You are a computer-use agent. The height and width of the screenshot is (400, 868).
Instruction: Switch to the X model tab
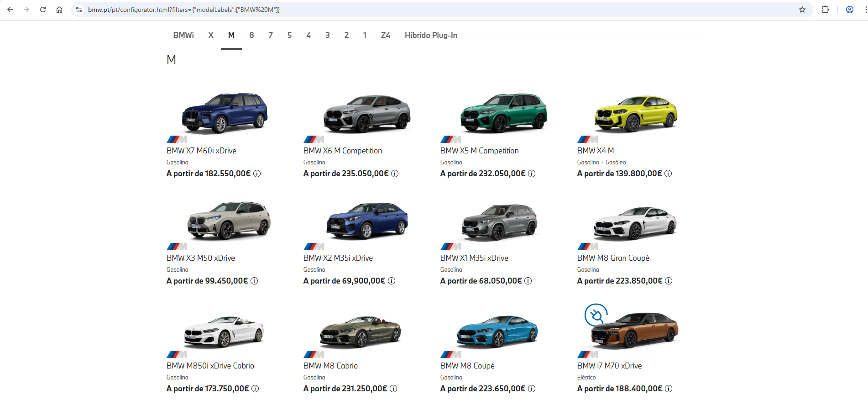pos(211,35)
